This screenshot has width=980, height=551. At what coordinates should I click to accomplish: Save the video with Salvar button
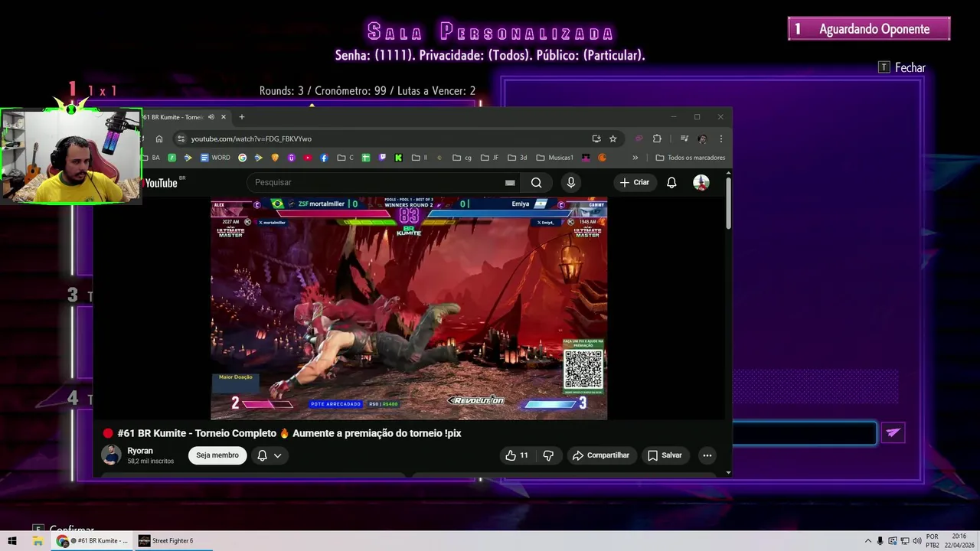point(665,455)
